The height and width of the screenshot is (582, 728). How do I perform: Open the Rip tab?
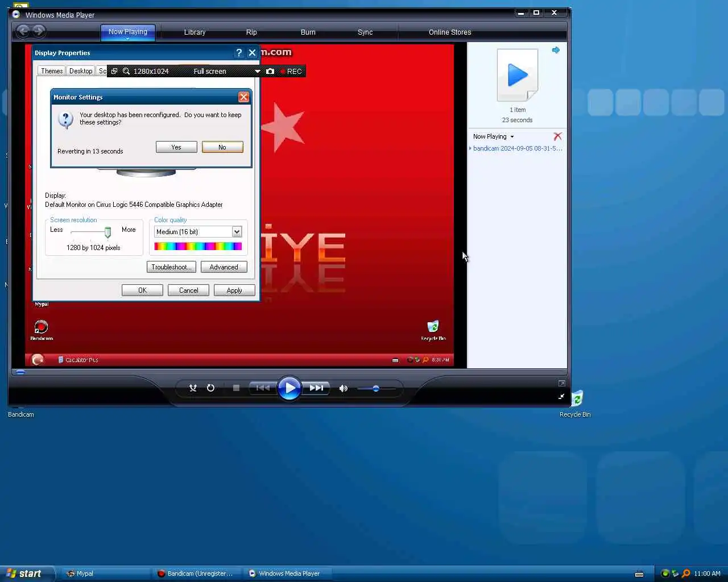tap(251, 32)
